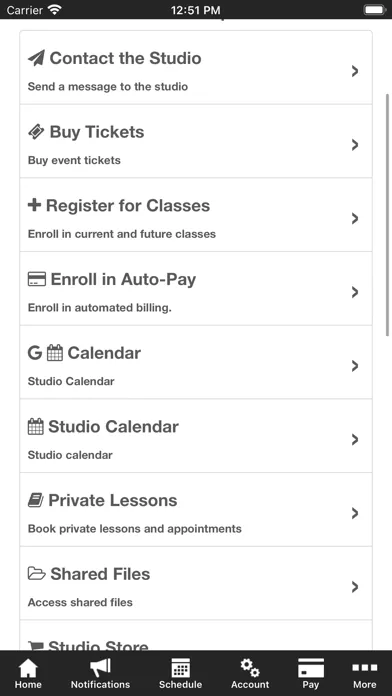Open the Register for Classes heading
Viewport: 392px width, 696px height.
[128, 206]
